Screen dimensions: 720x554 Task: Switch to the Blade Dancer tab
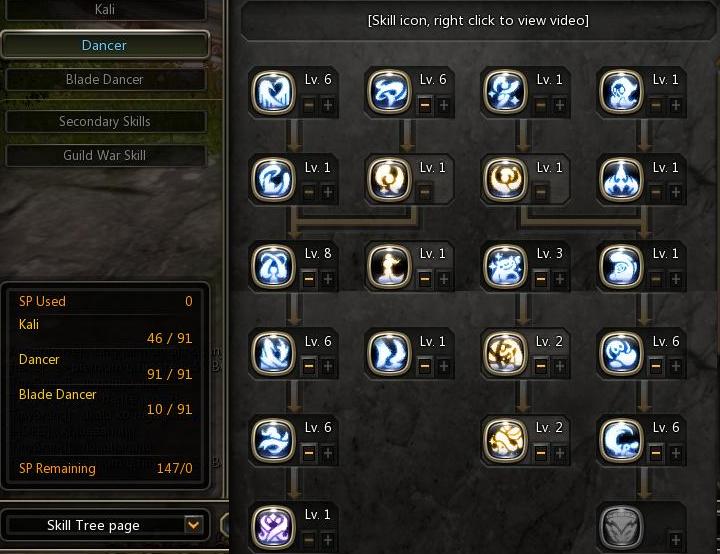coord(105,79)
